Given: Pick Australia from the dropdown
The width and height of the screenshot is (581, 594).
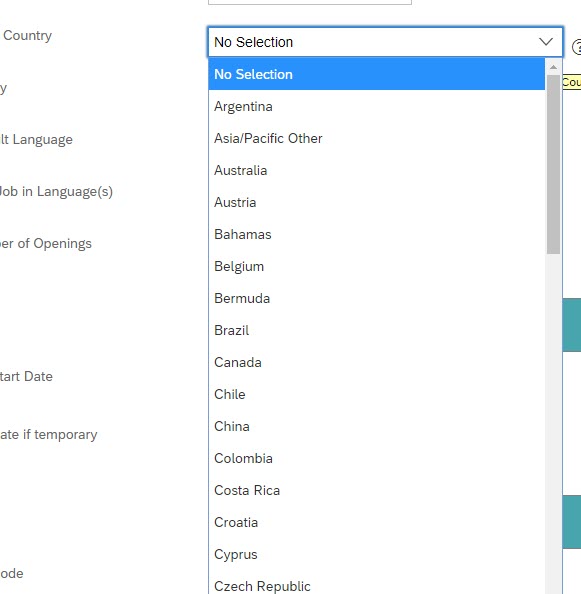Looking at the screenshot, I should [376, 170].
